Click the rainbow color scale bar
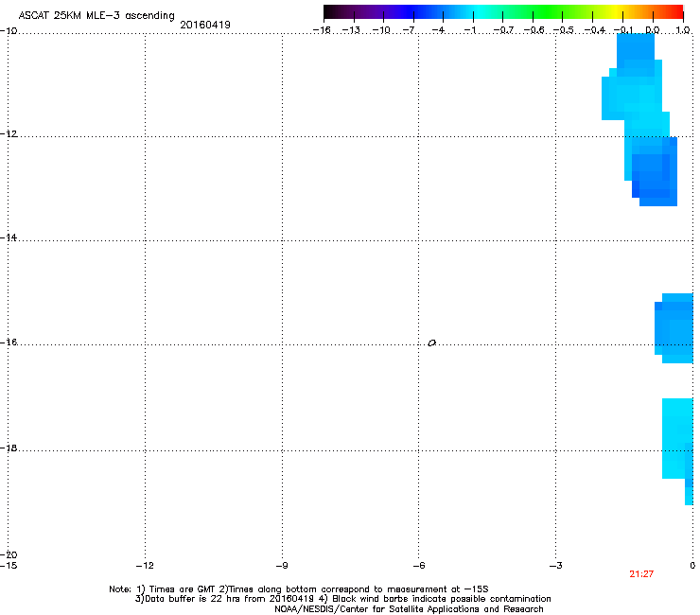The width and height of the screenshot is (700, 615). 503,11
